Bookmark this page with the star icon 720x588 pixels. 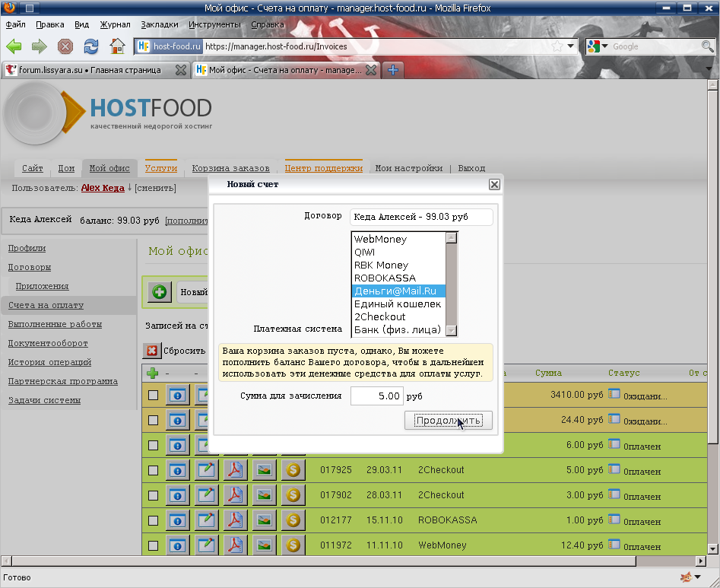click(x=557, y=46)
